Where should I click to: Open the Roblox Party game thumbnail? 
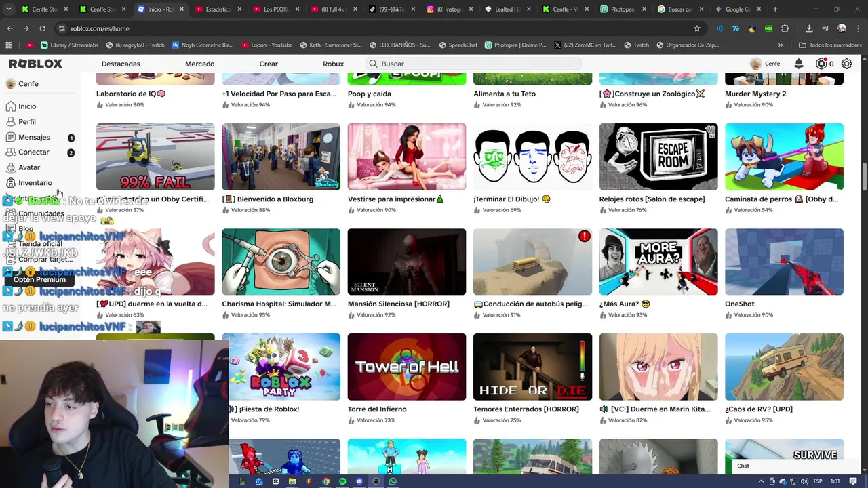pos(285,367)
